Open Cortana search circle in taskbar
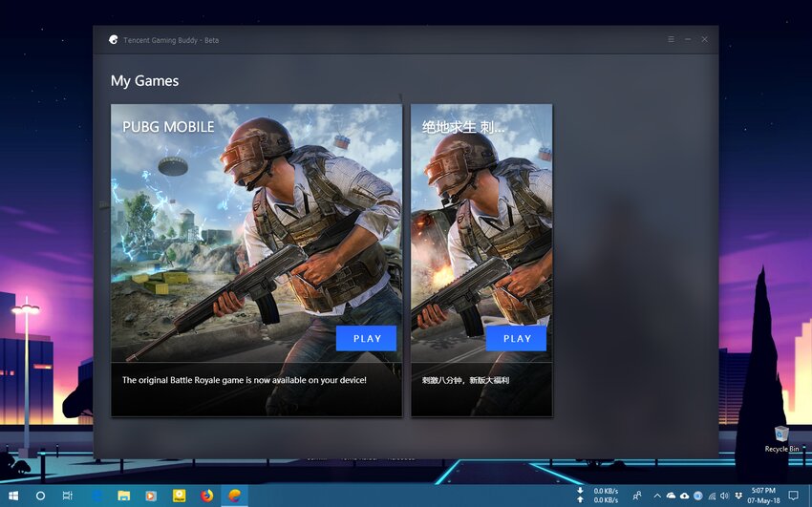 [40, 496]
